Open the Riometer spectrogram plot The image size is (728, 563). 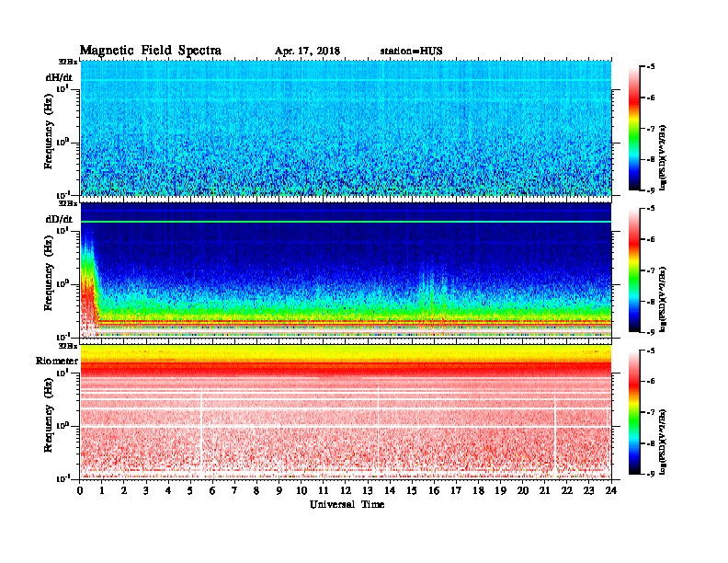(346, 412)
